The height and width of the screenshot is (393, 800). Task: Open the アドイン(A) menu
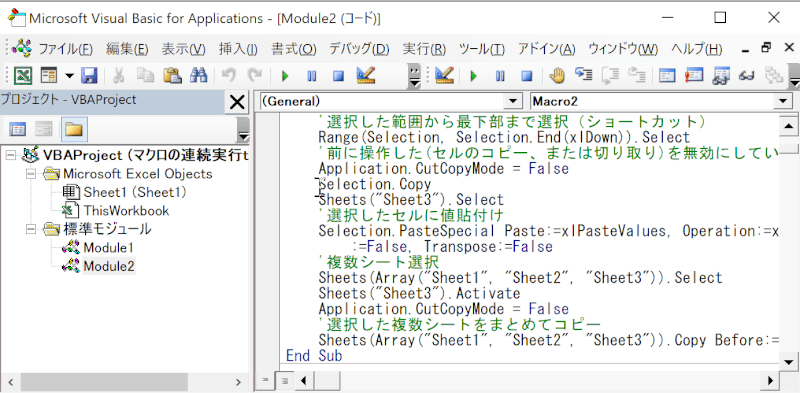tap(546, 49)
